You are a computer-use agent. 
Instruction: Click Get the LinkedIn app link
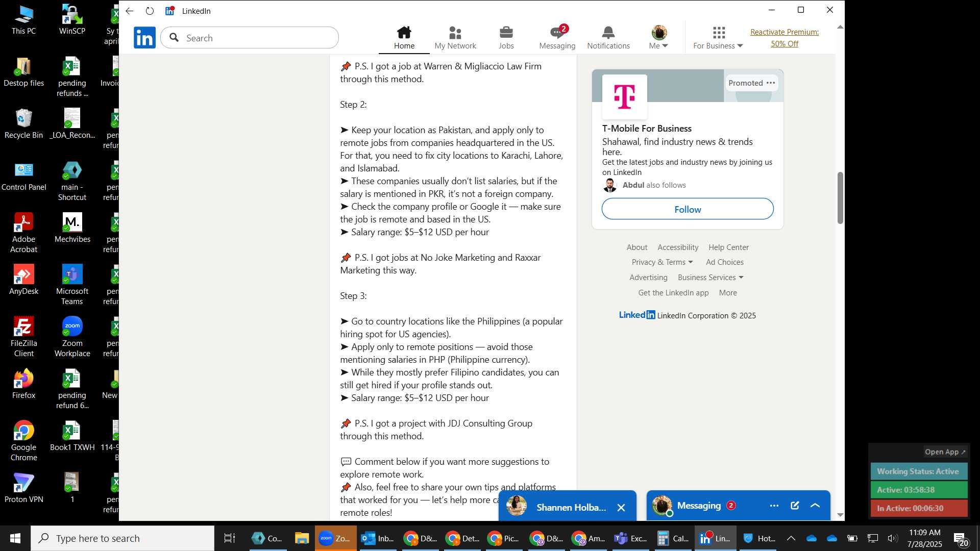pos(673,293)
